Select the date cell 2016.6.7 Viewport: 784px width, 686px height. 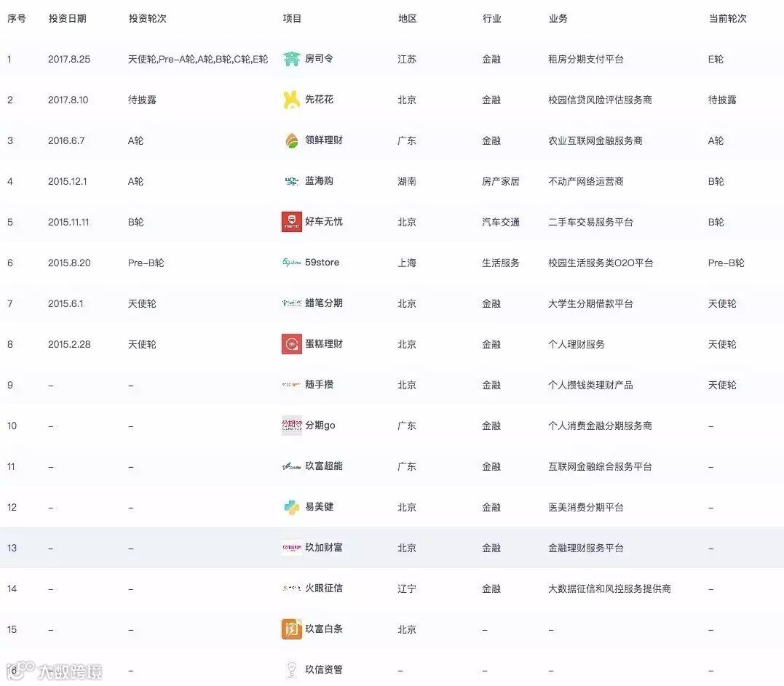click(x=66, y=140)
